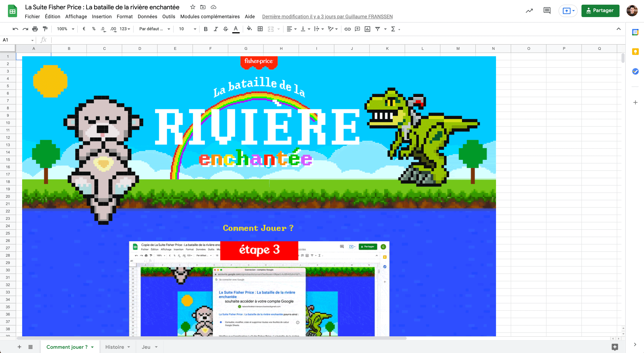Open comment history
Image resolution: width=644 pixels, height=353 pixels.
point(547,10)
